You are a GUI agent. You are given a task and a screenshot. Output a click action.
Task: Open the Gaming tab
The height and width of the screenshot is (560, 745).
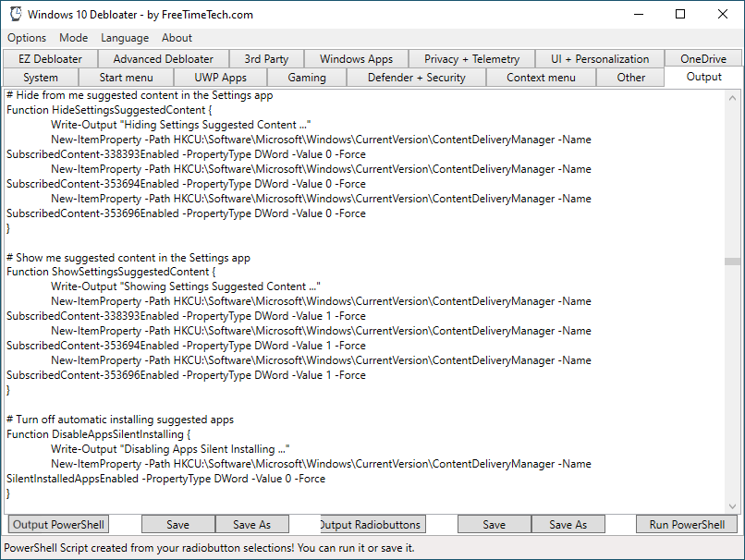307,78
